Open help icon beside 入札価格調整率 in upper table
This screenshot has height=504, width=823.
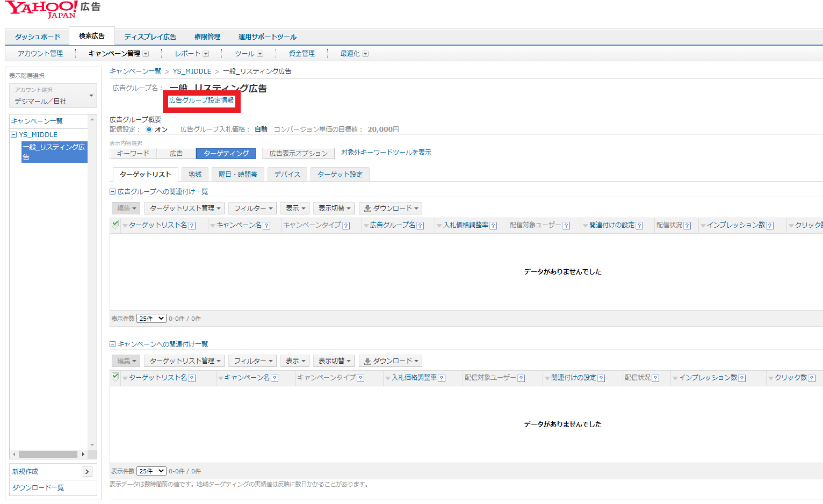pyautogui.click(x=493, y=226)
